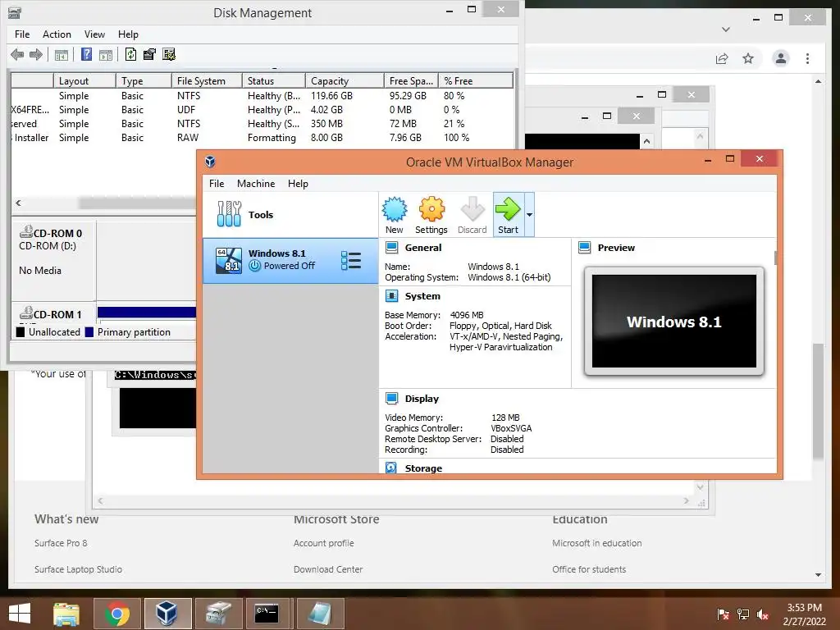The height and width of the screenshot is (630, 840).
Task: Start the Windows 8.1 virtual machine
Action: tap(508, 216)
